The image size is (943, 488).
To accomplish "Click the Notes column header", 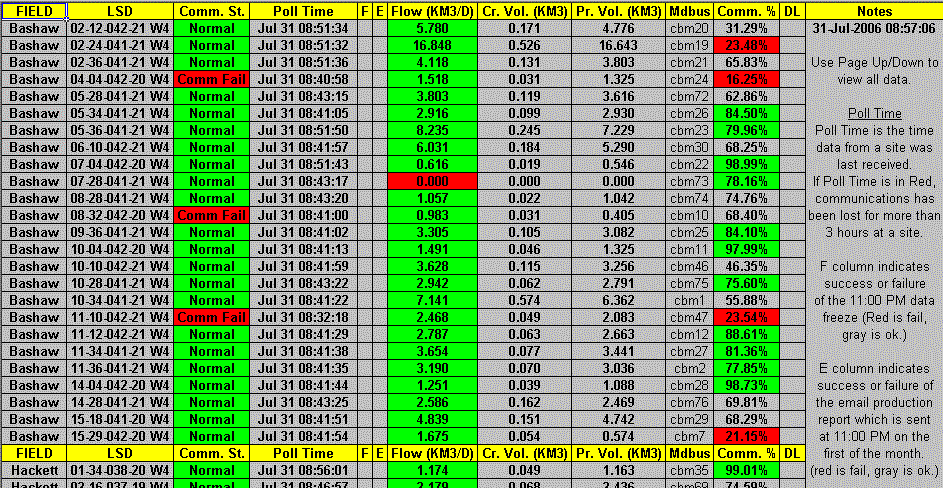I will pos(874,11).
